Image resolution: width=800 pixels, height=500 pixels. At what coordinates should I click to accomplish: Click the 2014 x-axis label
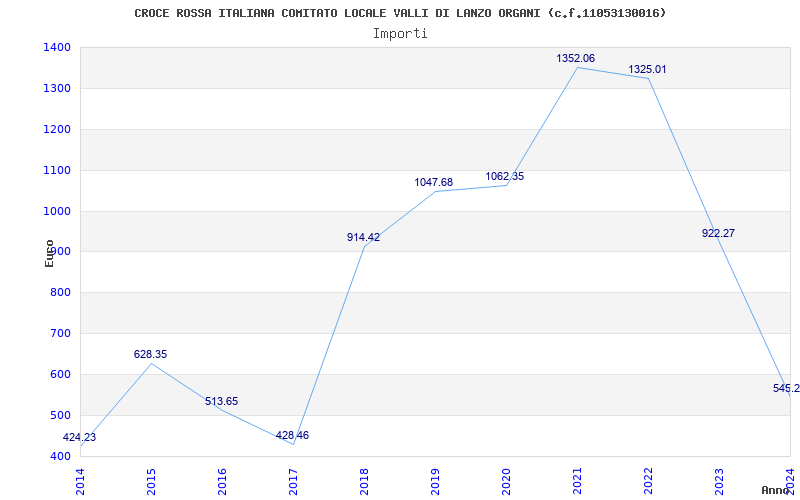pyautogui.click(x=80, y=482)
